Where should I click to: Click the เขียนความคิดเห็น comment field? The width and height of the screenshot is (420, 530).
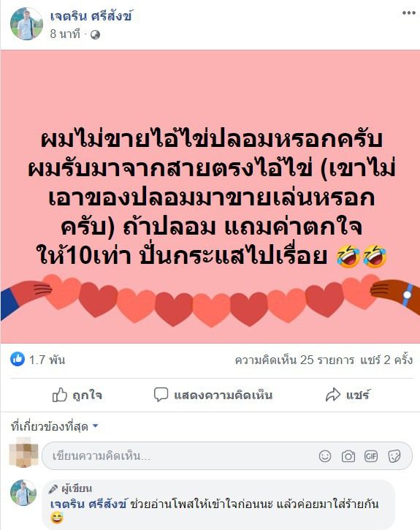point(227,456)
